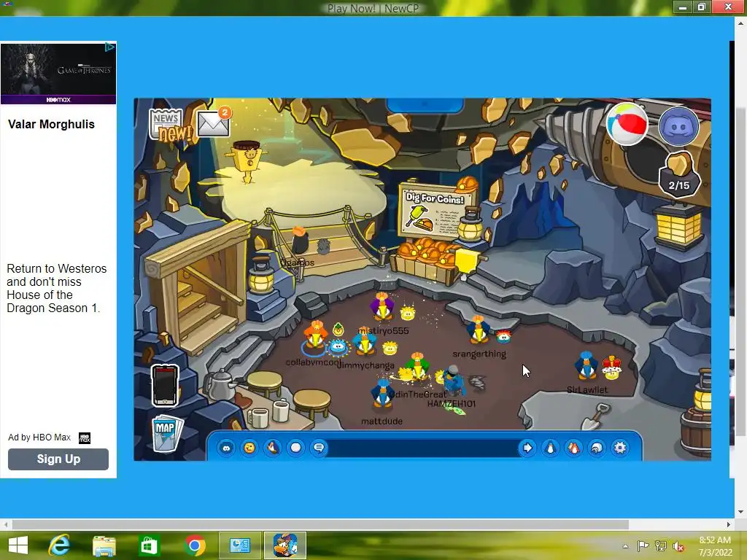Select the throw snowball button

coord(296,448)
